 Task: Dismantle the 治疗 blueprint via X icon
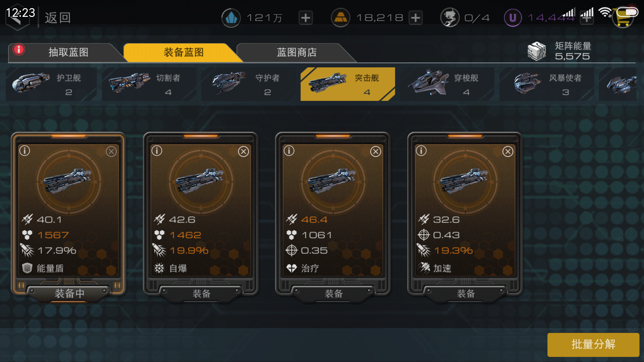[376, 152]
